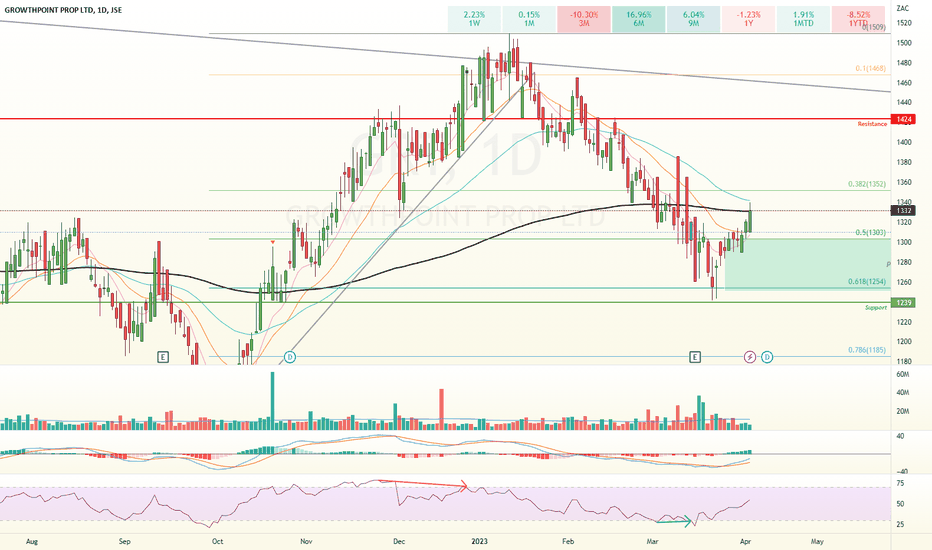Select the 6M 16.96% performance box
The image size is (932, 550).
point(638,19)
